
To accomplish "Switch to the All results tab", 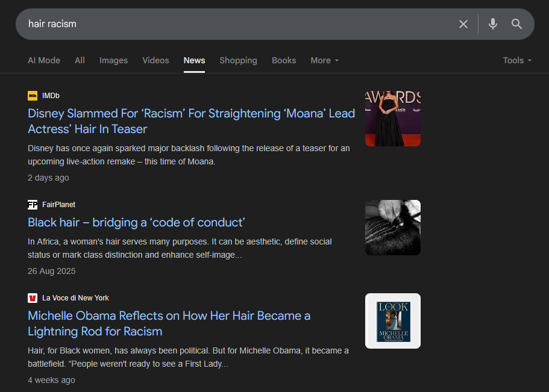I will [x=80, y=60].
